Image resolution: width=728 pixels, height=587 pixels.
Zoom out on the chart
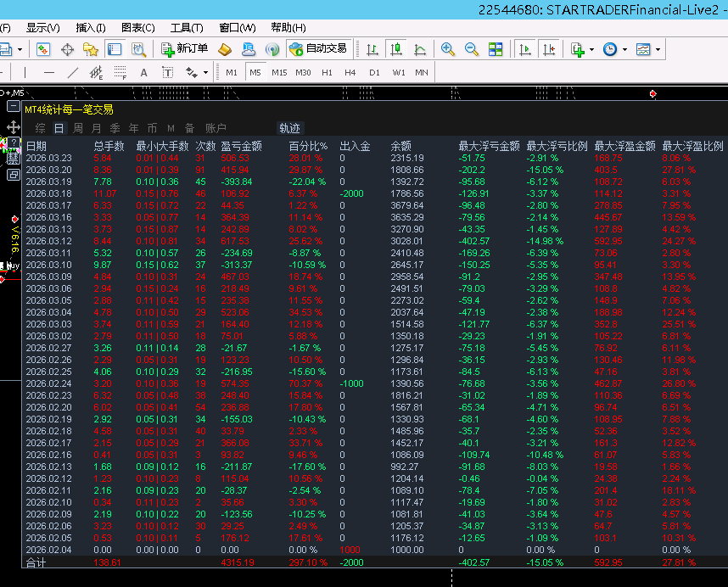(471, 49)
